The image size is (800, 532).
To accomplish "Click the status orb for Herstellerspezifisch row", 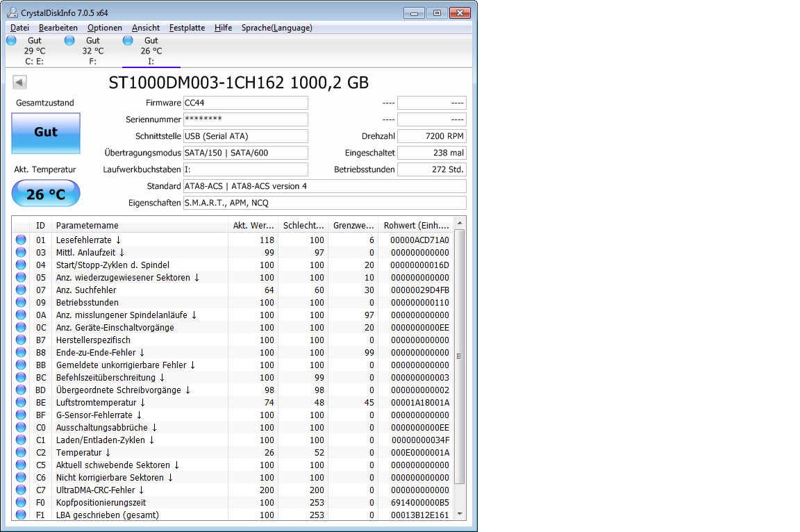I will 21,340.
